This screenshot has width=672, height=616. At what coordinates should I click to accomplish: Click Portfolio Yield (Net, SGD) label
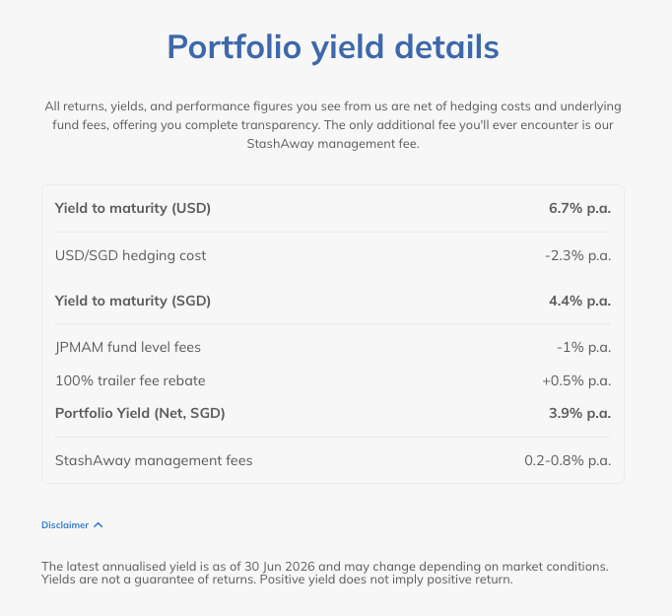(x=140, y=413)
